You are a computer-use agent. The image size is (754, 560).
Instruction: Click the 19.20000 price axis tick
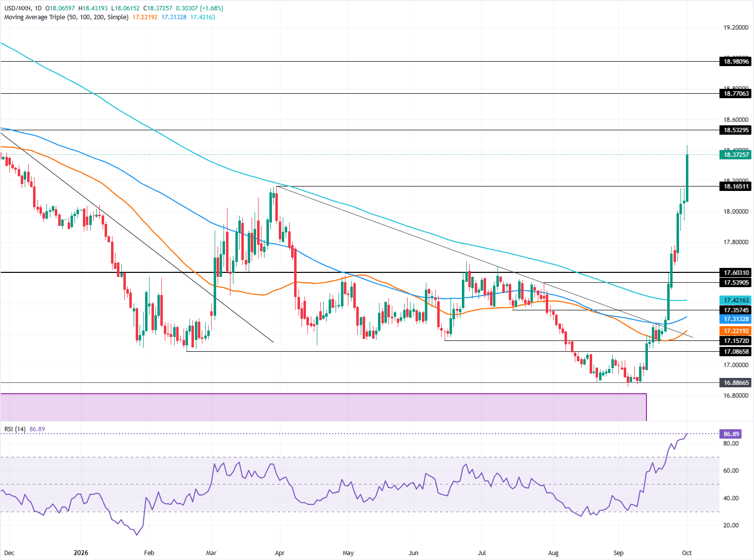pyautogui.click(x=736, y=28)
